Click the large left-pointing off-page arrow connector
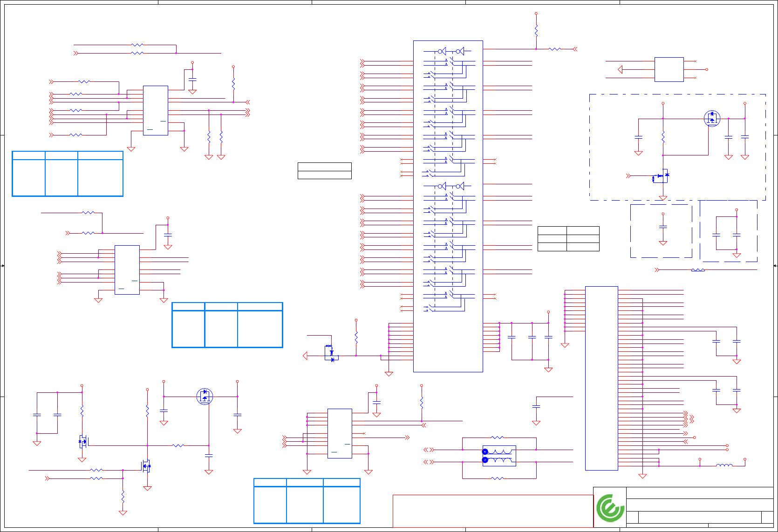The height and width of the screenshot is (532, 778). 305,356
